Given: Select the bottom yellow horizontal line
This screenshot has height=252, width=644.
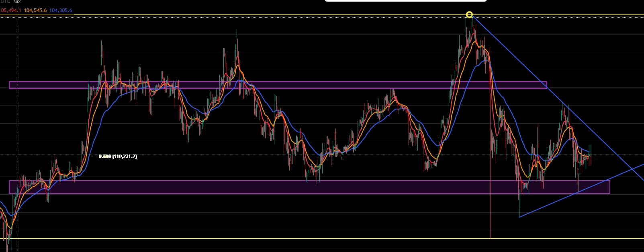Looking at the screenshot, I should point(322,239).
